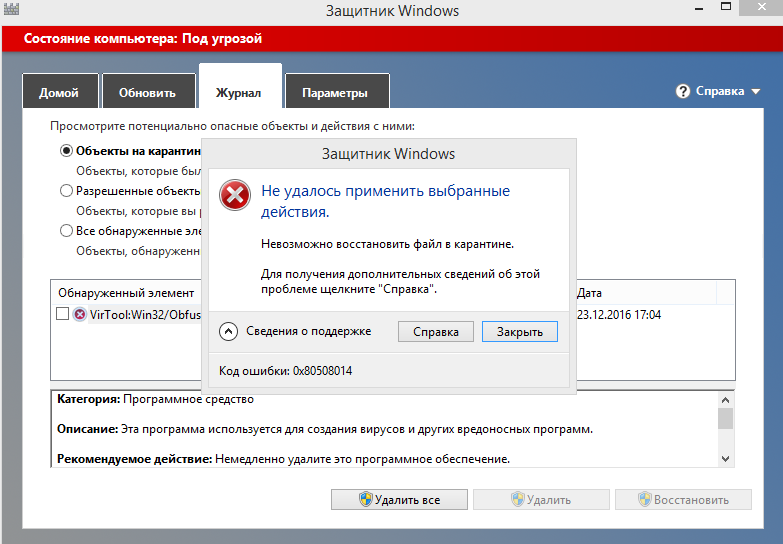Click the Описание line about вредоносных программ

(325, 429)
